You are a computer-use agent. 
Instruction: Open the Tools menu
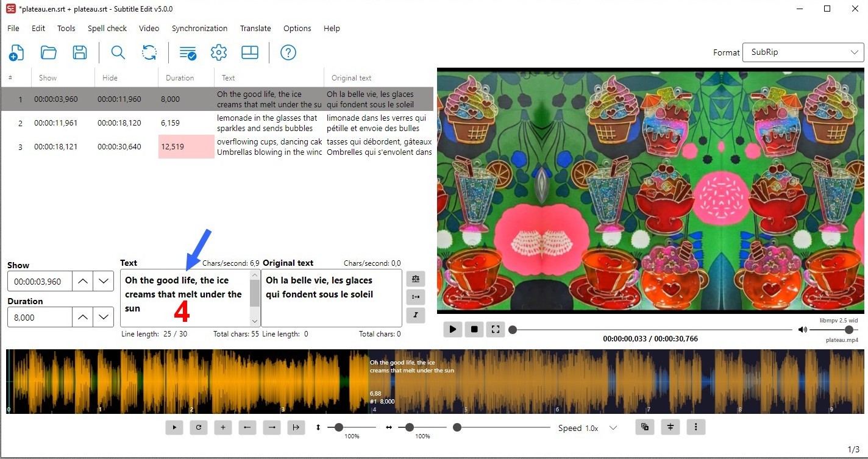(66, 28)
